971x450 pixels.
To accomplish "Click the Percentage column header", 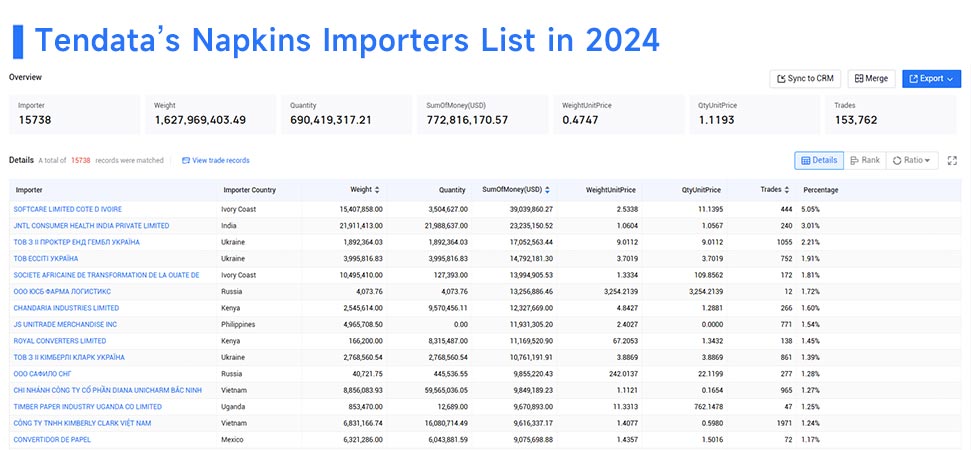I will (x=821, y=190).
